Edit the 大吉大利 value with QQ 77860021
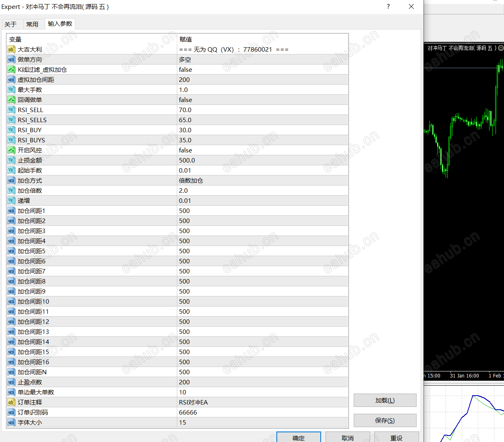504x442 pixels. tap(263, 49)
